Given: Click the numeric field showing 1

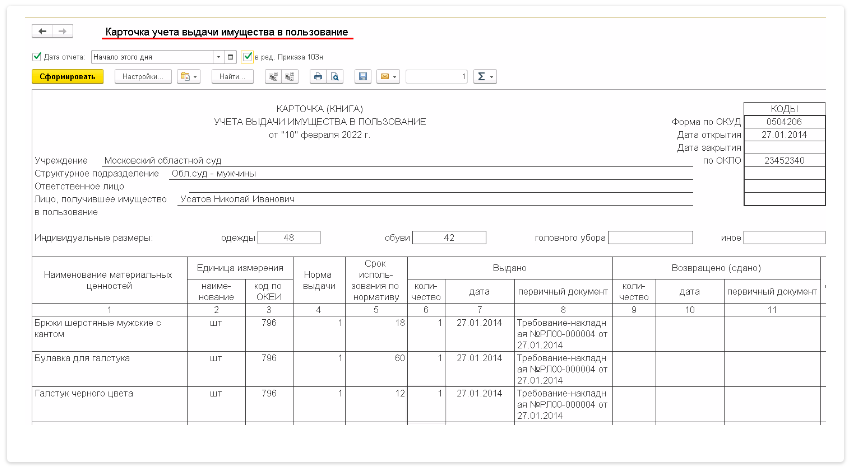Looking at the screenshot, I should [437, 76].
